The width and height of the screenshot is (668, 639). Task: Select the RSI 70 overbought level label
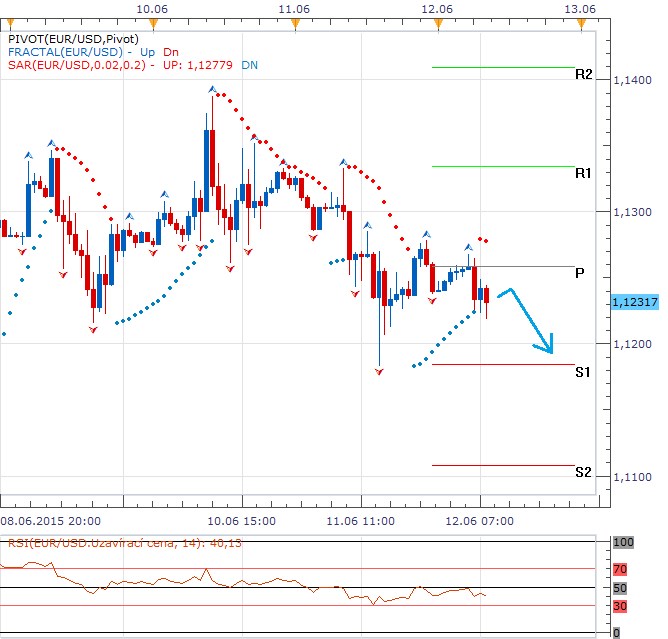[x=620, y=570]
